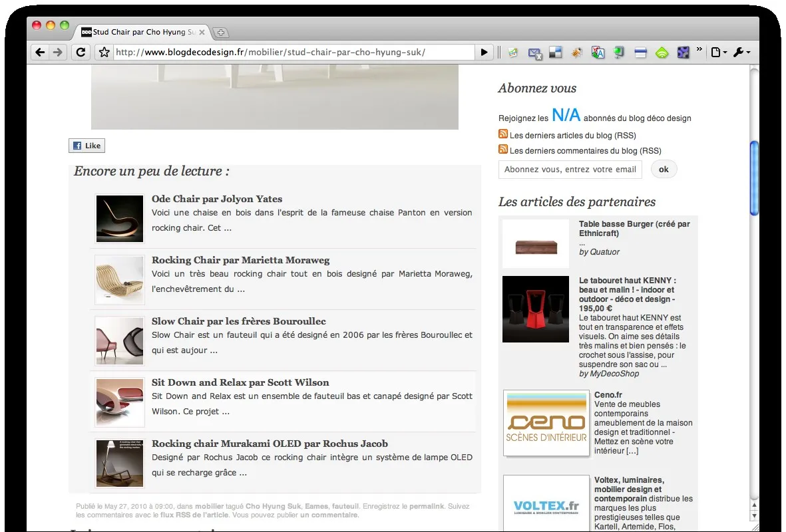Open Sit Down and Relax par Scott Wilson

[241, 382]
